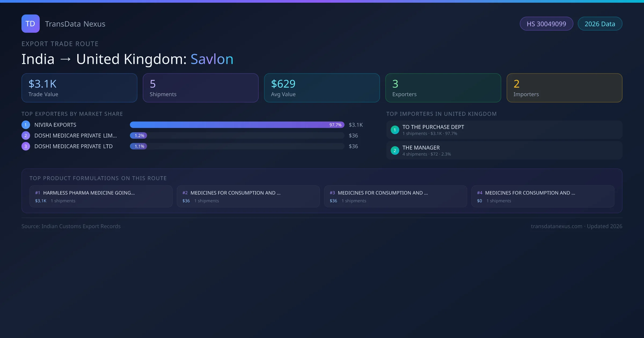
Task: Click rank 2 badge for DOSHI MEDICARE PRIVATE LIM...
Action: tap(25, 135)
